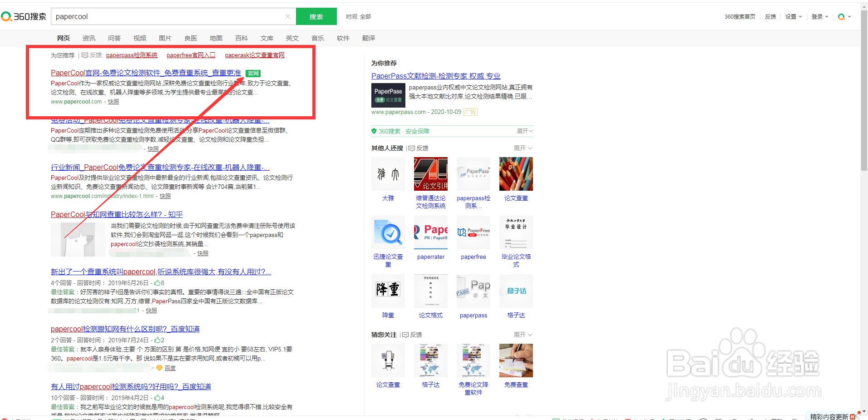Viewport: 868px width, 420px height.
Task: Open the 时间: 全部 time filter
Action: (x=358, y=16)
